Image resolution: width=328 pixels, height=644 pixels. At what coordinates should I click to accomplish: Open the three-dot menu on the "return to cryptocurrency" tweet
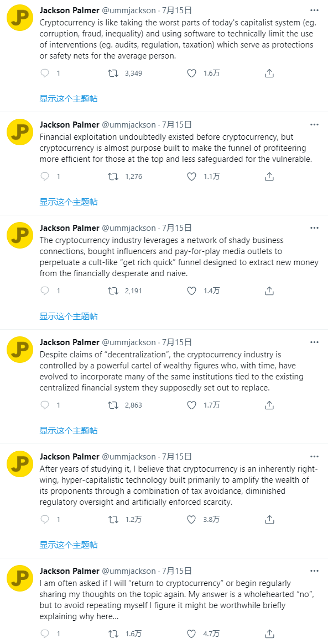tap(314, 571)
